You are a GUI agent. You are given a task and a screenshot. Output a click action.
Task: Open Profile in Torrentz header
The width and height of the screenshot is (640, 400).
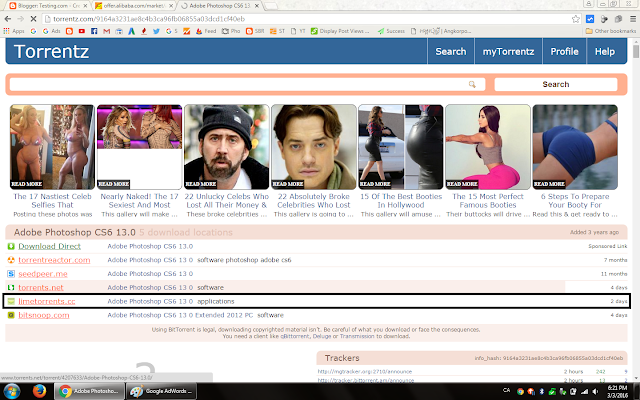pyautogui.click(x=564, y=51)
